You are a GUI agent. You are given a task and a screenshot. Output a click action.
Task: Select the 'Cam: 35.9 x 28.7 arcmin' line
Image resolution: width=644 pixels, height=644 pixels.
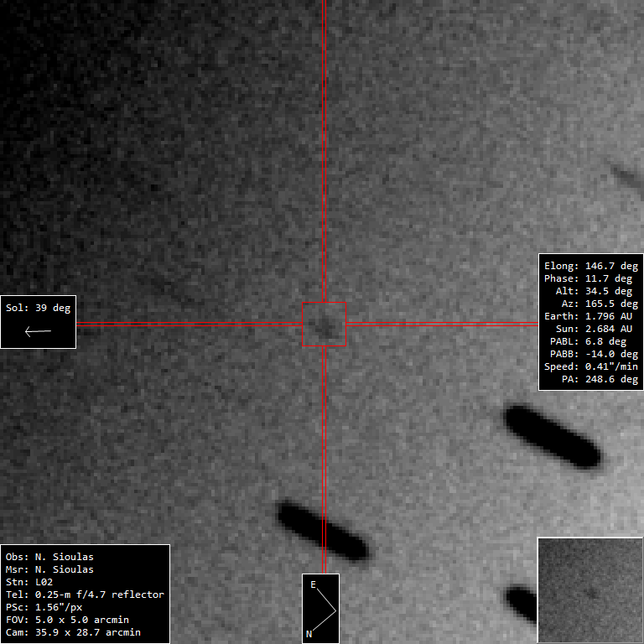point(73,632)
